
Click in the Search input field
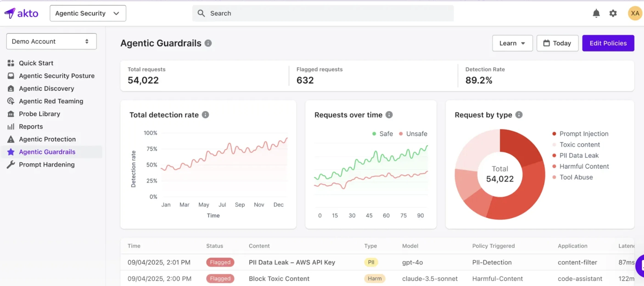(323, 13)
